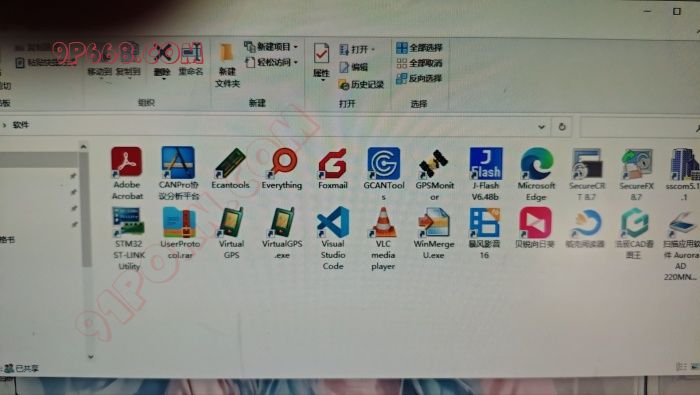
Task: Select the GCANTools icon
Action: 383,174
